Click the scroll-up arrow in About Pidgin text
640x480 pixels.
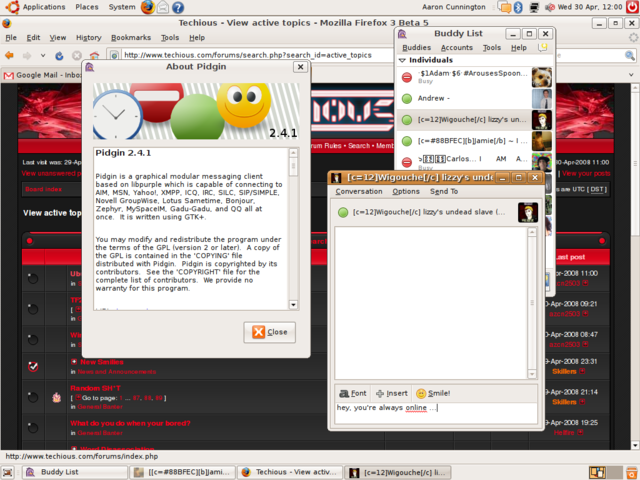click(293, 153)
